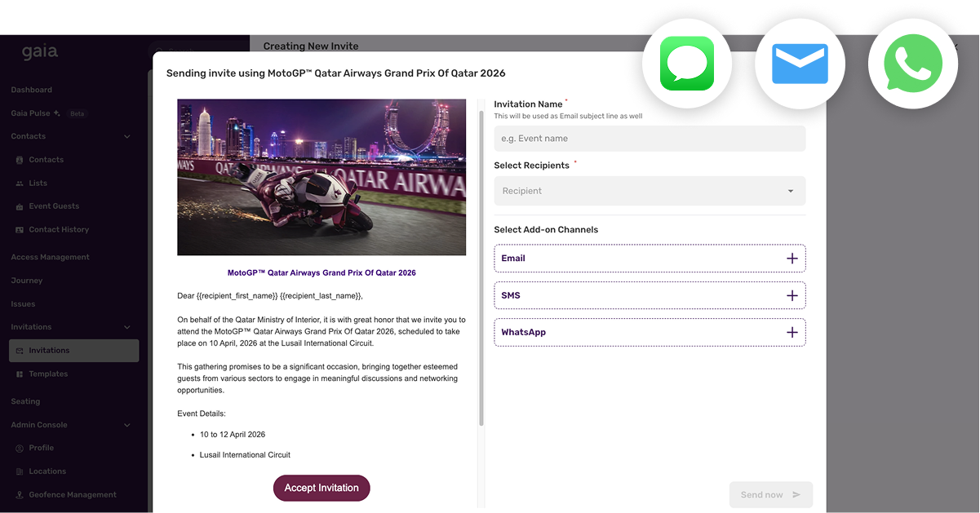Expand the WhatsApp add-on channel
The image size is (980, 513).
click(x=792, y=332)
